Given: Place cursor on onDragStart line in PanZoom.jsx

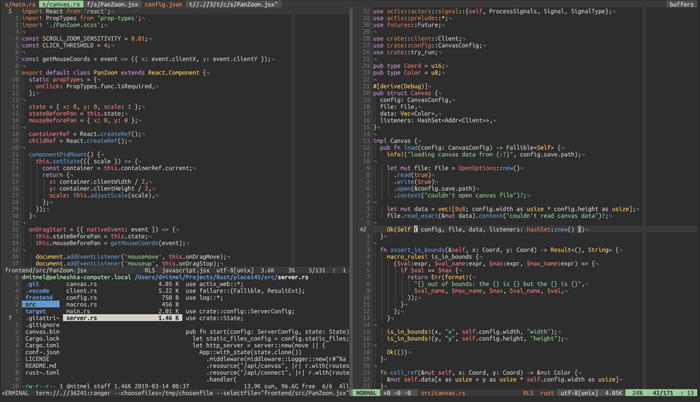Looking at the screenshot, I should pyautogui.click(x=104, y=229).
